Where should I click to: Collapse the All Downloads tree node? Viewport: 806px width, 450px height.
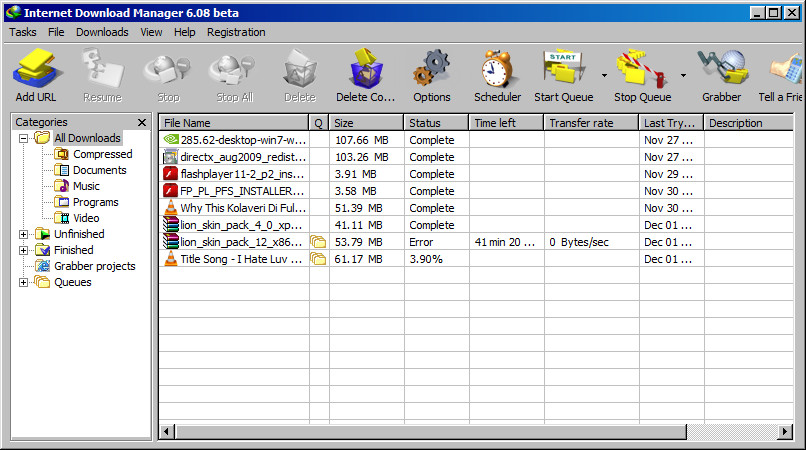[23, 138]
